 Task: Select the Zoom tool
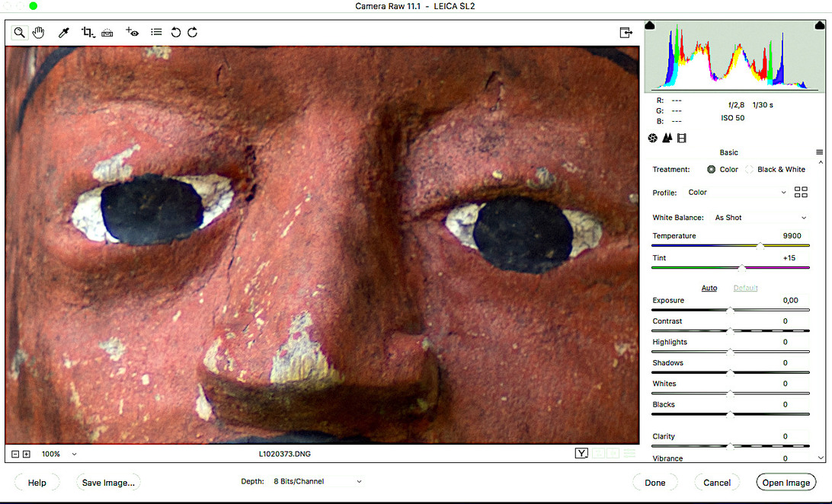pos(19,32)
